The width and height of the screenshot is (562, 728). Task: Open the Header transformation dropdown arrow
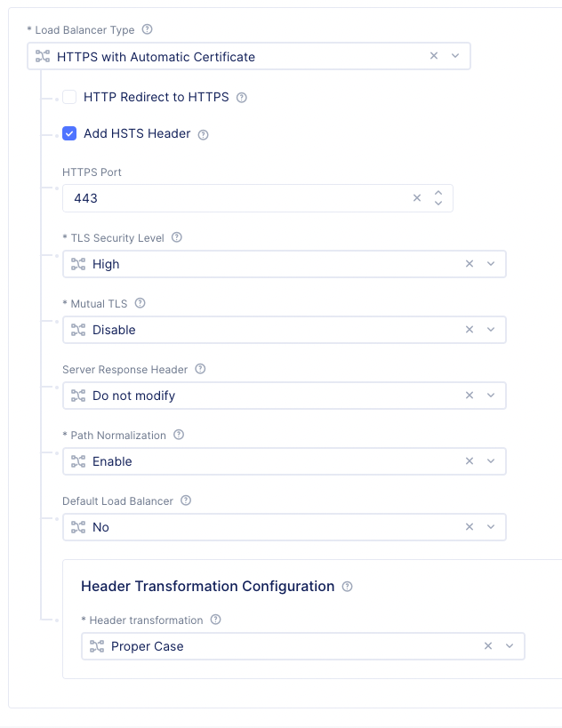tap(510, 646)
